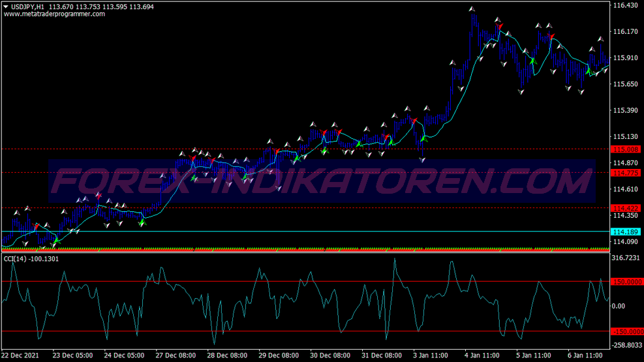Click the 24 Dec 05:00 time label
The width and height of the screenshot is (644, 362).
(124, 355)
